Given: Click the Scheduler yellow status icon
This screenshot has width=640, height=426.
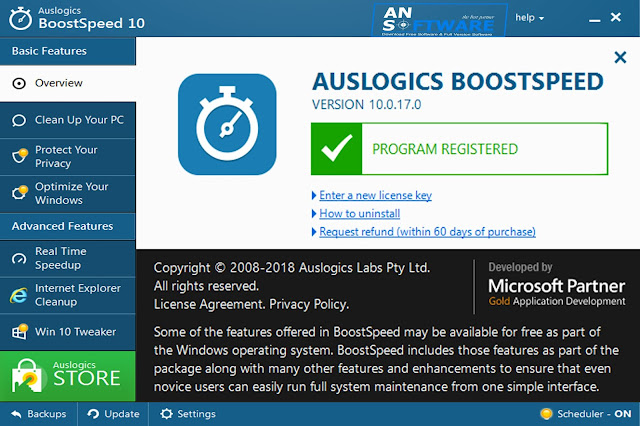Looking at the screenshot, I should tap(546, 414).
